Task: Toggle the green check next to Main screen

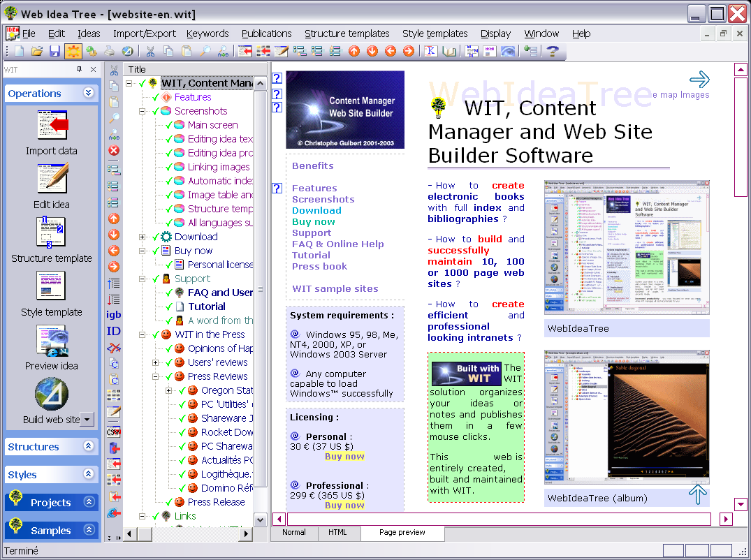Action: (169, 125)
